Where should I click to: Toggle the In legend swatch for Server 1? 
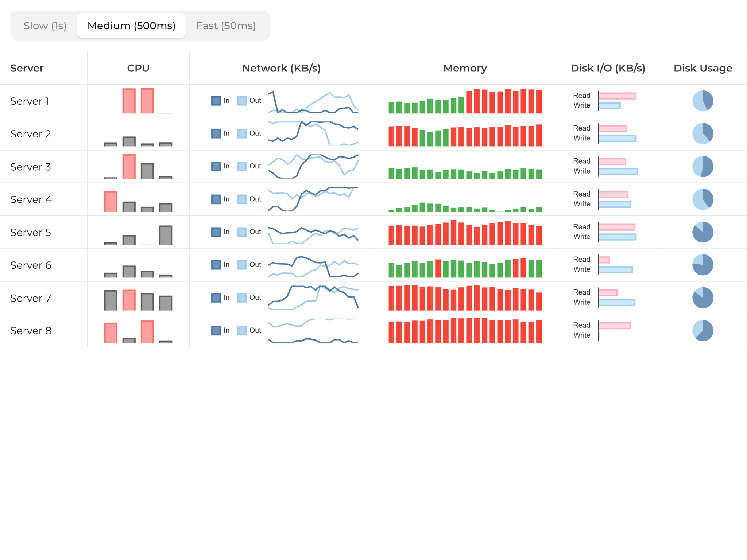[216, 101]
